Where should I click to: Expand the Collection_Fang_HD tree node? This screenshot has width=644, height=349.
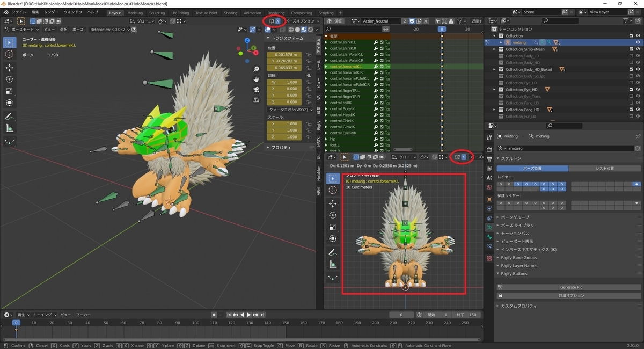click(x=495, y=110)
